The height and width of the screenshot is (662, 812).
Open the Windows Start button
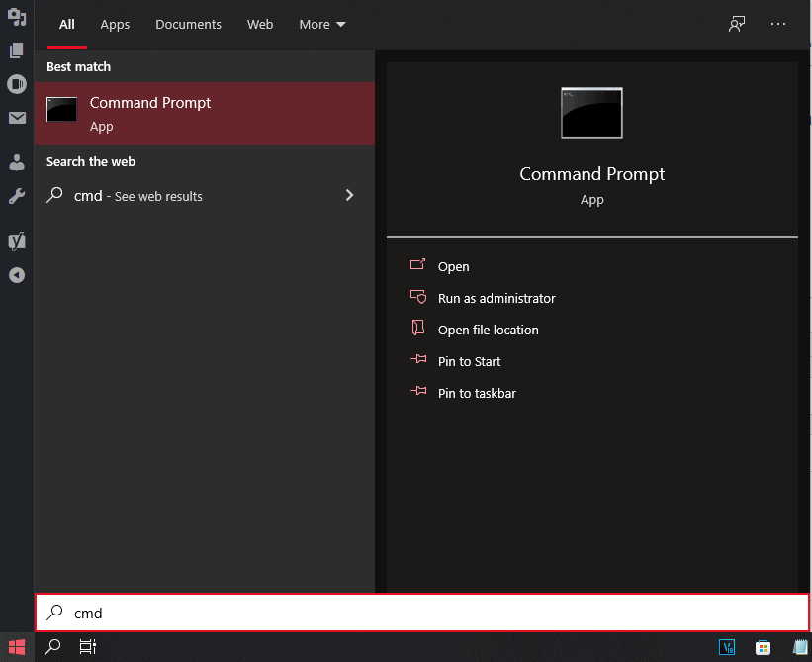coord(17,647)
